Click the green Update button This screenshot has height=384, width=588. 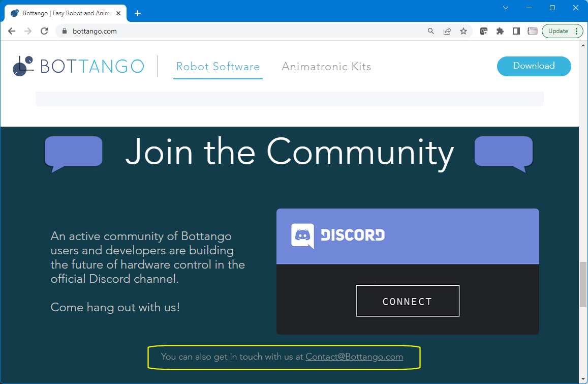click(558, 31)
